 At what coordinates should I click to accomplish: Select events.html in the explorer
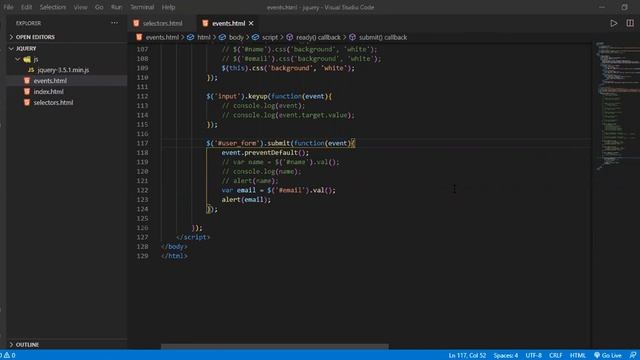50,81
